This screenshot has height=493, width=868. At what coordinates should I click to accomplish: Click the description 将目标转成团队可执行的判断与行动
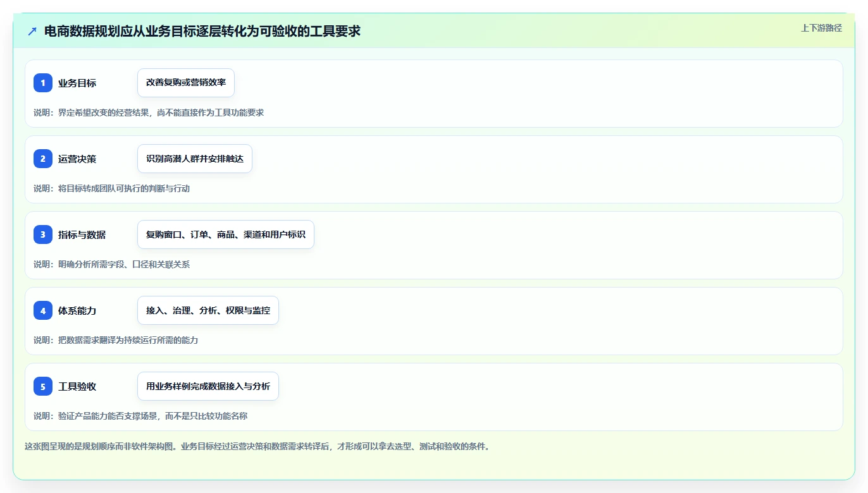point(124,188)
